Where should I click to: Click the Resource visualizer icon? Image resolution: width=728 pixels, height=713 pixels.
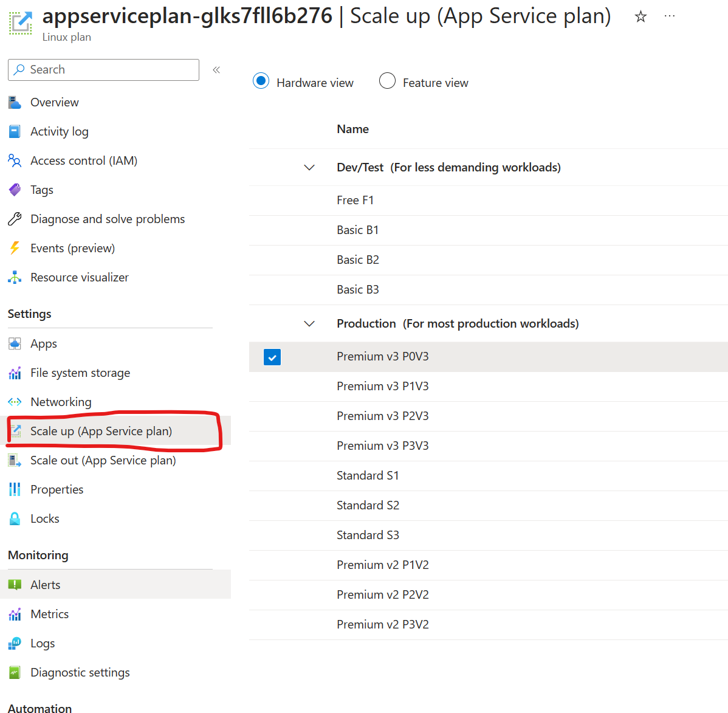[x=15, y=277]
